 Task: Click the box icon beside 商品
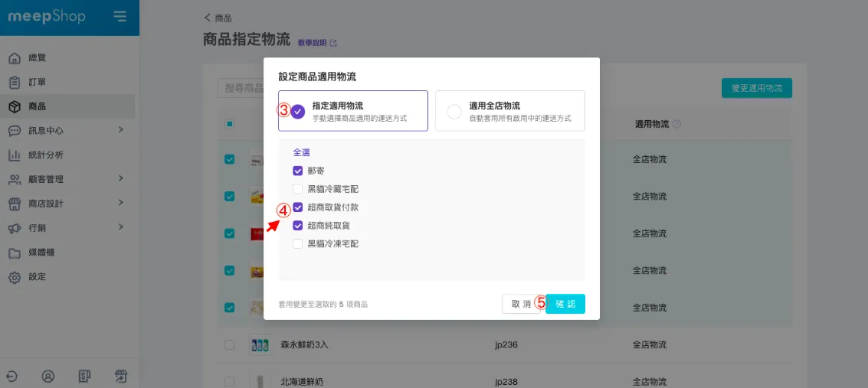15,106
